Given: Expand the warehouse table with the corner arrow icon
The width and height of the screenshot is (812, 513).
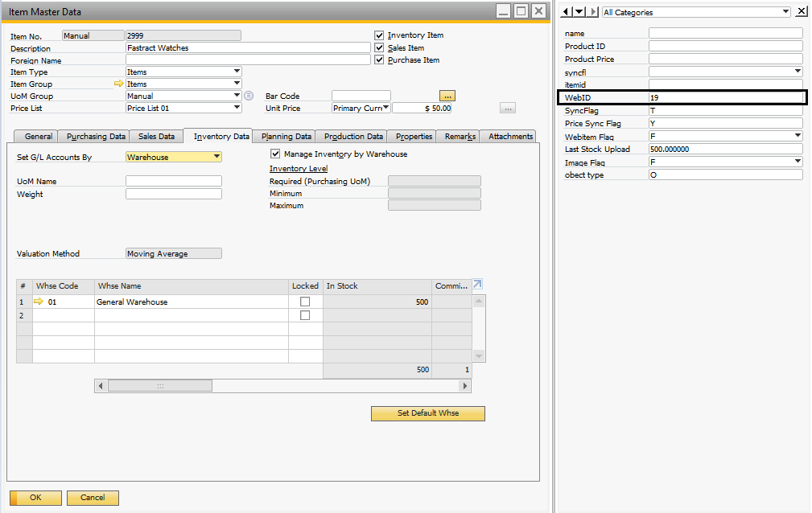Looking at the screenshot, I should (x=477, y=285).
